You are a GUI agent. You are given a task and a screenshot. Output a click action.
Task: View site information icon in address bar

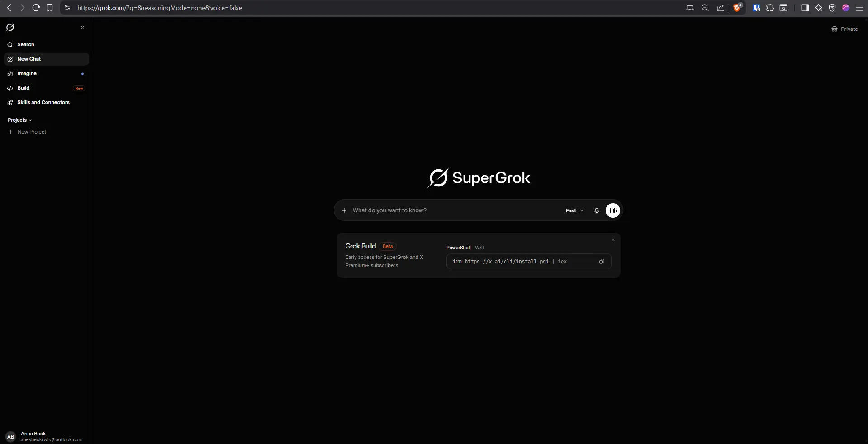pos(68,8)
